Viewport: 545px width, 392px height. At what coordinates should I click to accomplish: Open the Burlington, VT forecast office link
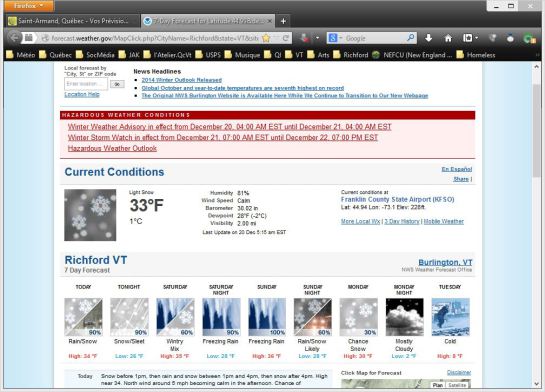click(x=445, y=262)
